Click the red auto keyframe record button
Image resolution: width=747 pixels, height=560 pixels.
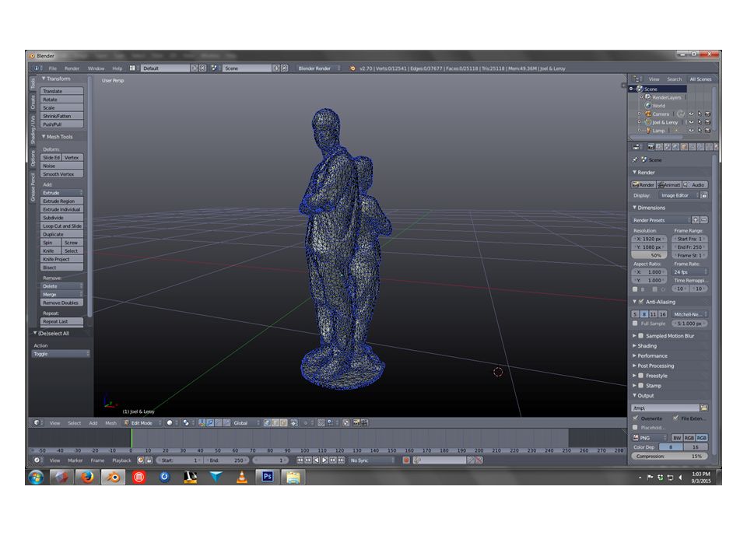pos(406,460)
